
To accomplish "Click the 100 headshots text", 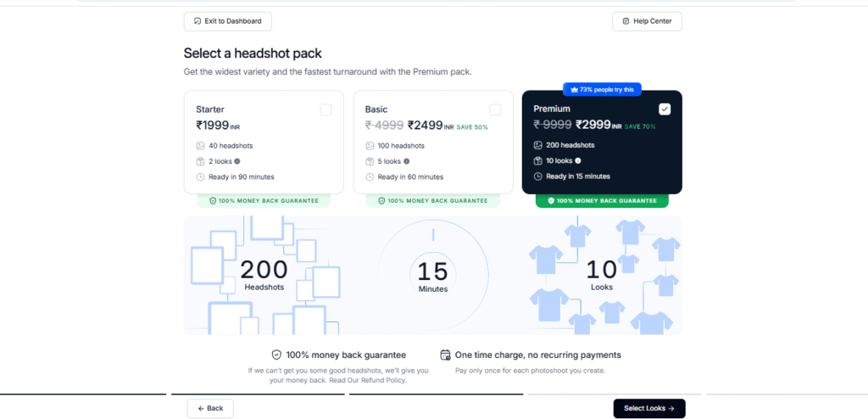I will (x=401, y=146).
